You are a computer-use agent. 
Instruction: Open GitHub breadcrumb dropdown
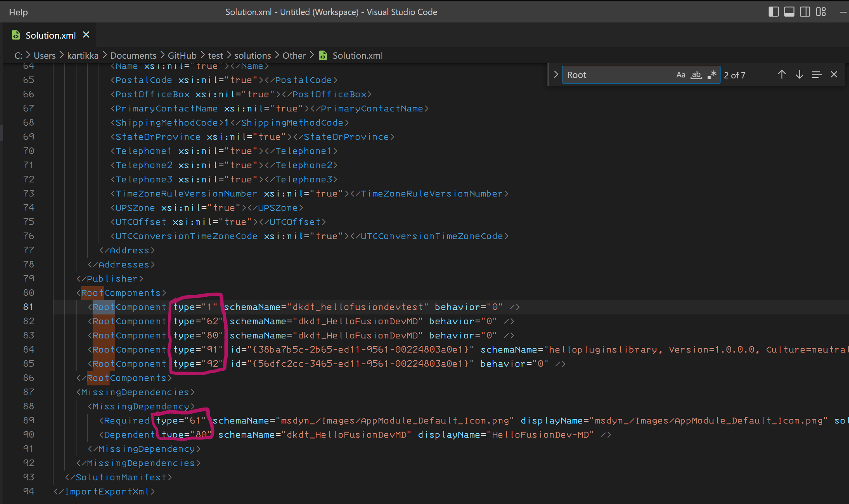point(182,56)
